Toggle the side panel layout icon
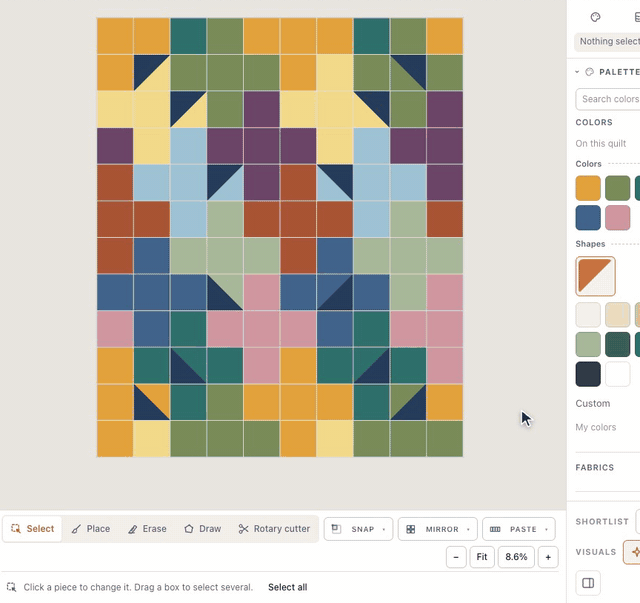The width and height of the screenshot is (640, 603). pyautogui.click(x=588, y=583)
